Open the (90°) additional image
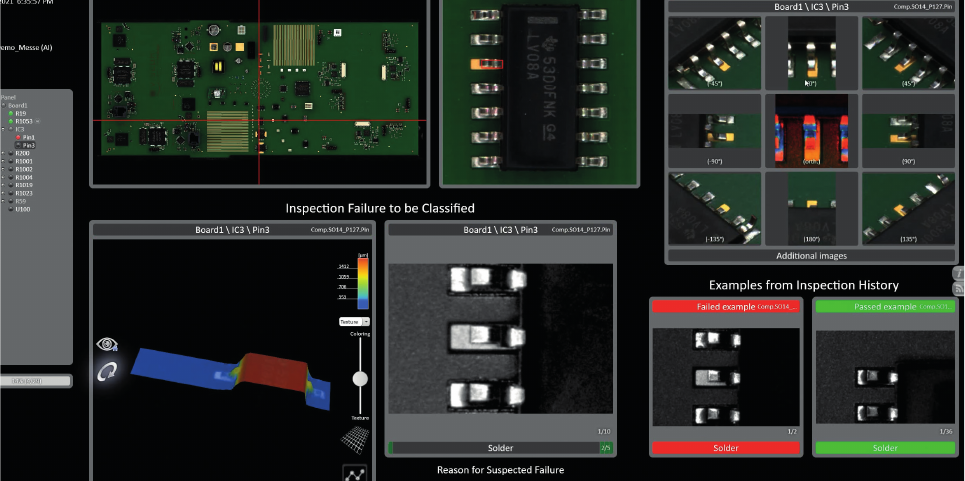This screenshot has height=481, width=965. 908,130
